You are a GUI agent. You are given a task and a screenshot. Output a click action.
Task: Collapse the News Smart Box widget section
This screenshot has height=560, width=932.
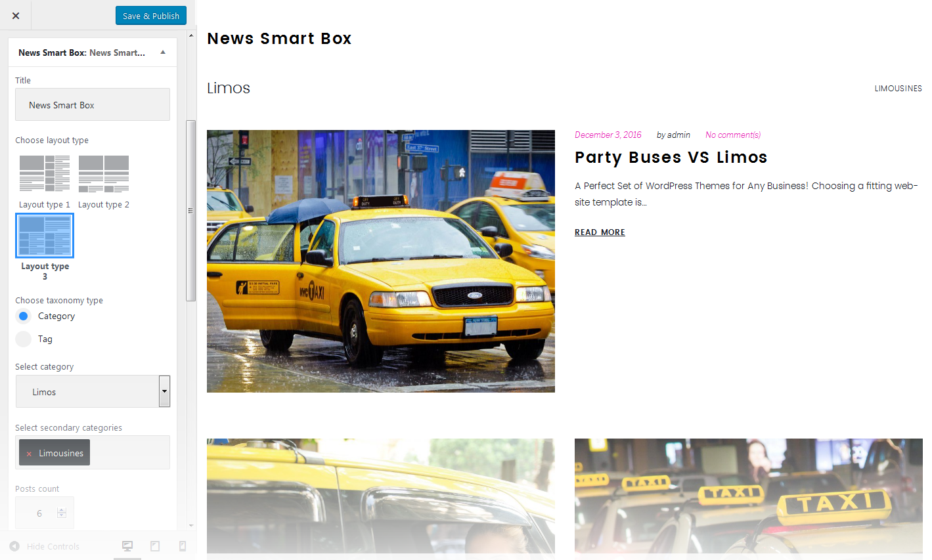click(163, 53)
